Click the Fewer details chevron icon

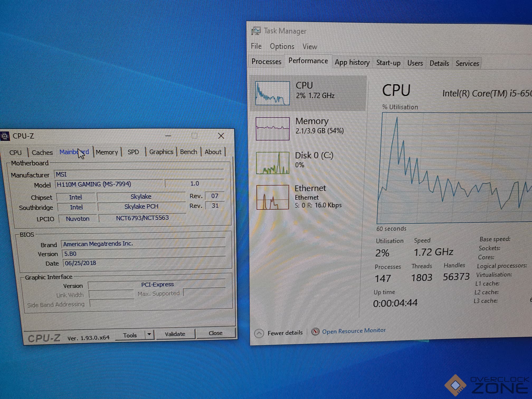click(x=259, y=333)
